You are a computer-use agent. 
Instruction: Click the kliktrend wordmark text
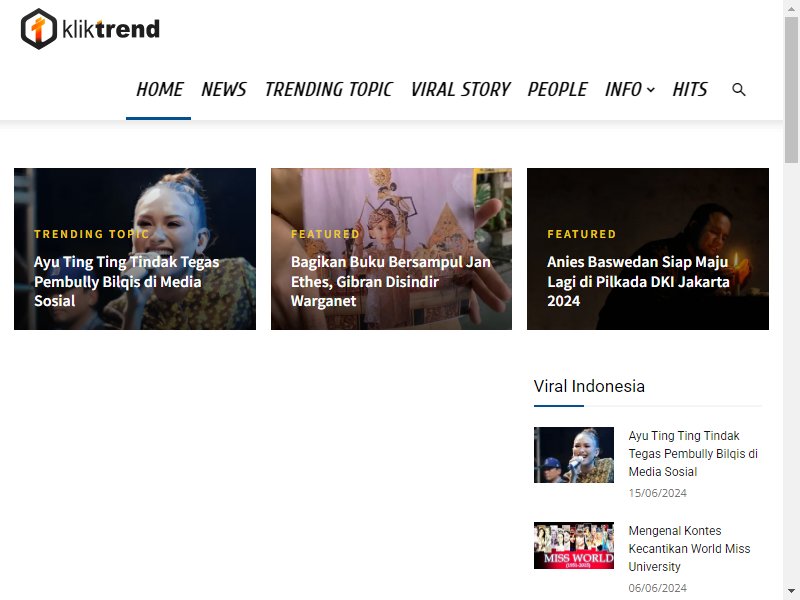pyautogui.click(x=111, y=29)
